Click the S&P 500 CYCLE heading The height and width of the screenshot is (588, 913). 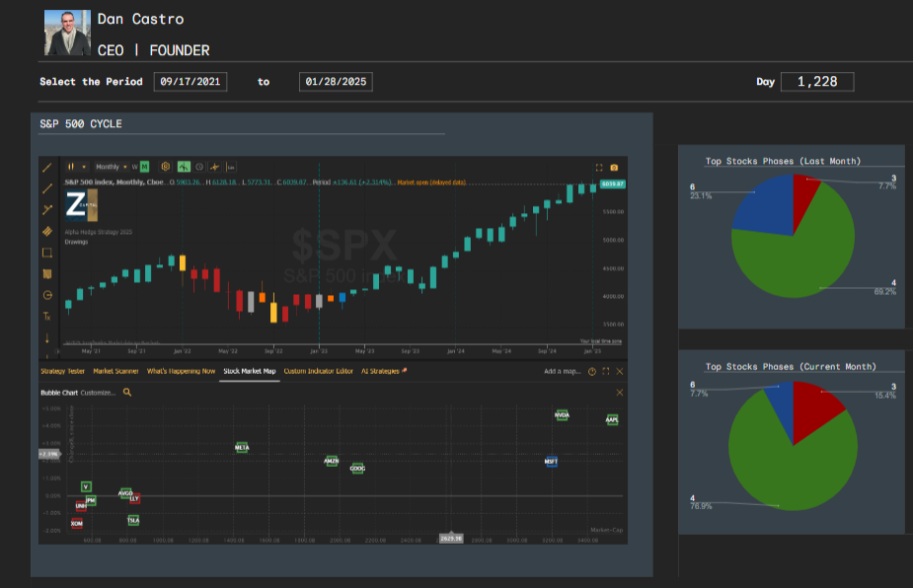pos(81,124)
